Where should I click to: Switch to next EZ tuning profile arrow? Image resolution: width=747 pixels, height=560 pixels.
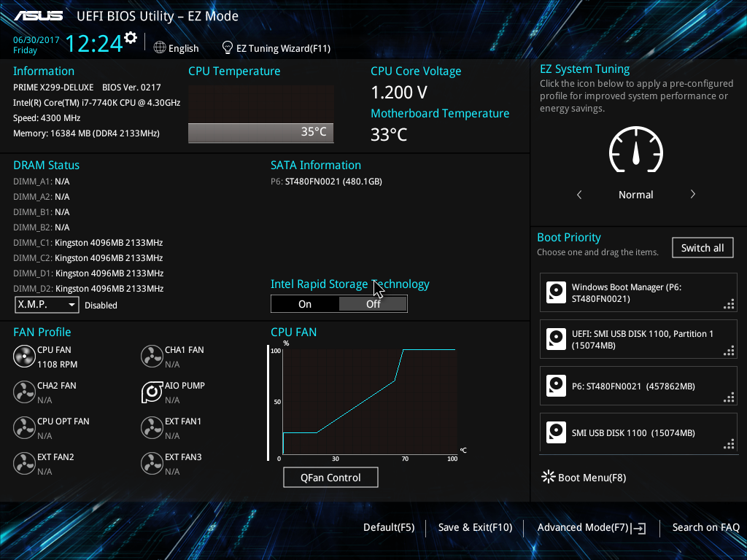693,194
